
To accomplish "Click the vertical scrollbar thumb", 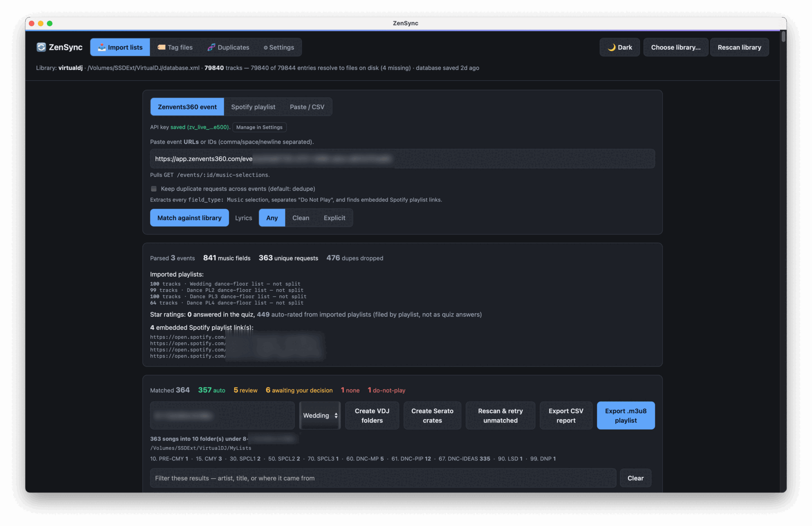I will (x=784, y=37).
